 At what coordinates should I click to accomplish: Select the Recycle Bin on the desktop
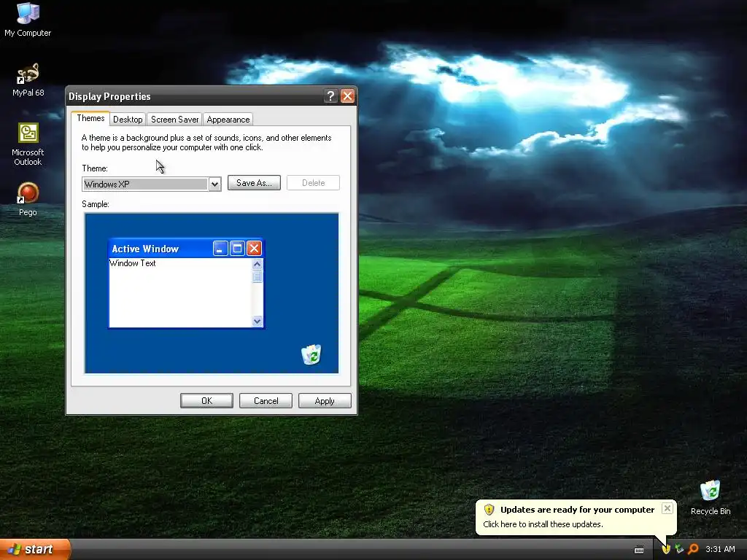[710, 497]
